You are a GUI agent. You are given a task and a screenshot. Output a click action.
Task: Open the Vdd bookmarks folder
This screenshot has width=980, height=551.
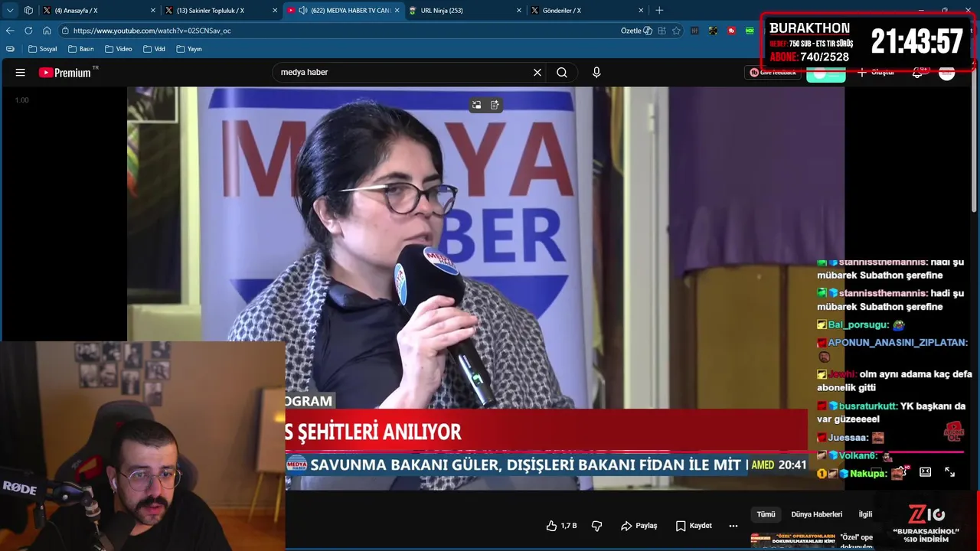point(154,49)
